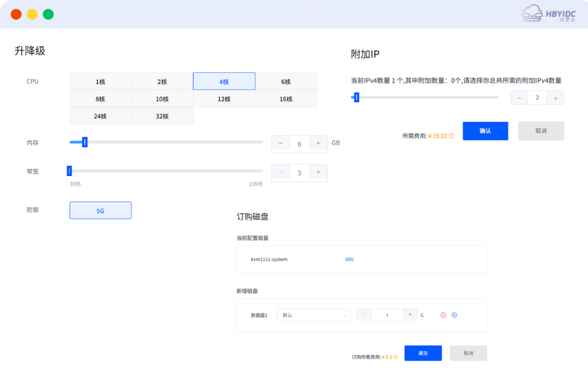This screenshot has height=368, width=588.
Task: Increase additional IPv4 count by one
Action: [556, 98]
